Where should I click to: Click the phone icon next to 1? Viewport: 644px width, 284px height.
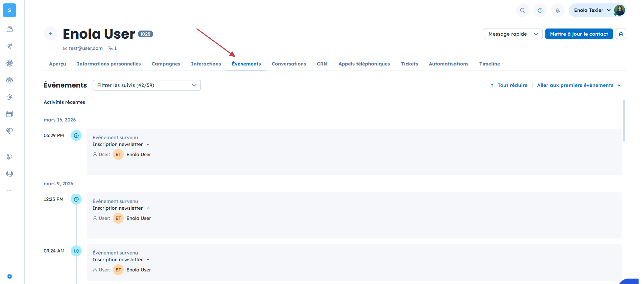110,48
